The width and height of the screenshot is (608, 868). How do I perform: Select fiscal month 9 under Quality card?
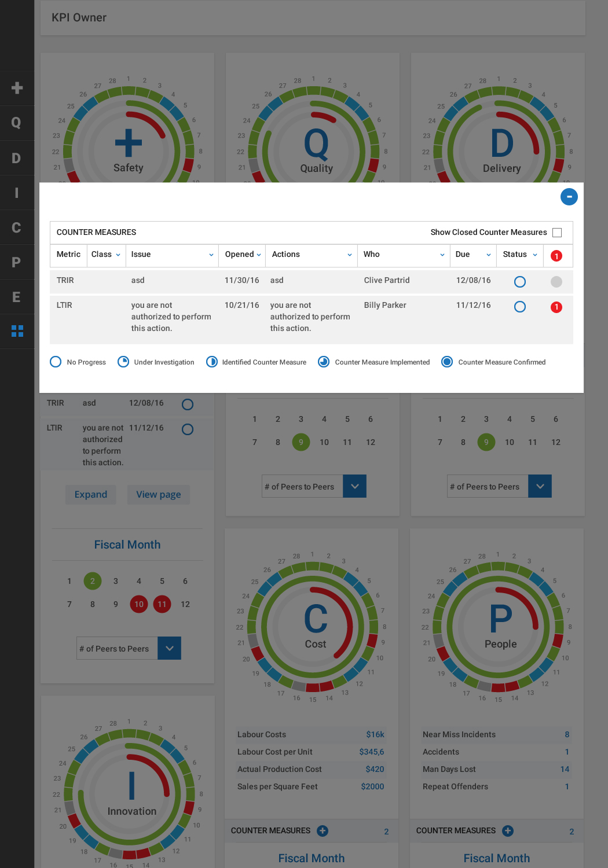(x=301, y=442)
